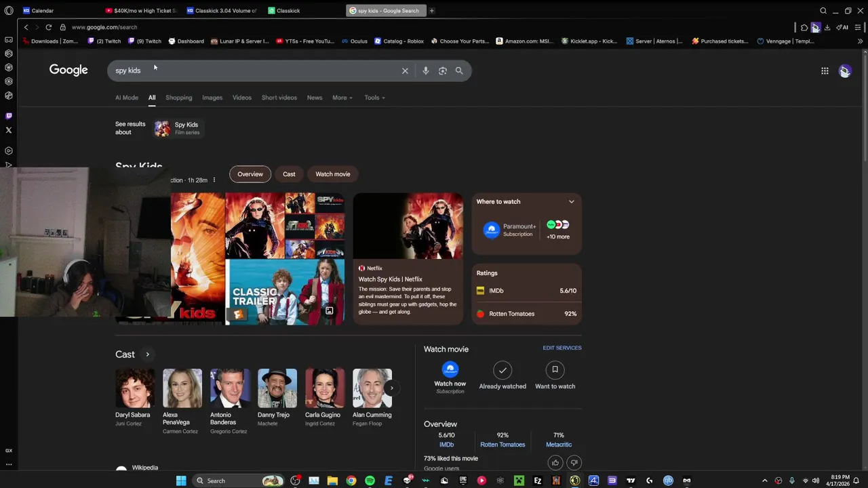The image size is (868, 488).
Task: Mark movie as Already watched
Action: pyautogui.click(x=502, y=370)
